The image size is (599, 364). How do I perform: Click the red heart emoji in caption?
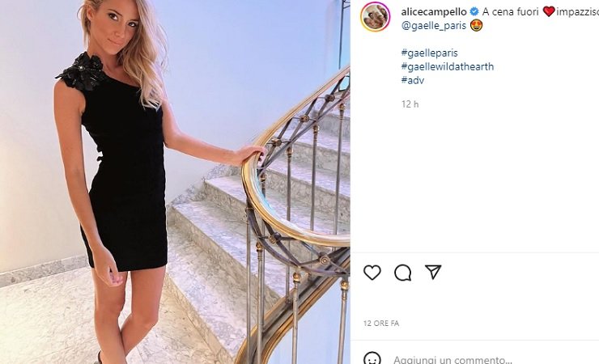(549, 12)
